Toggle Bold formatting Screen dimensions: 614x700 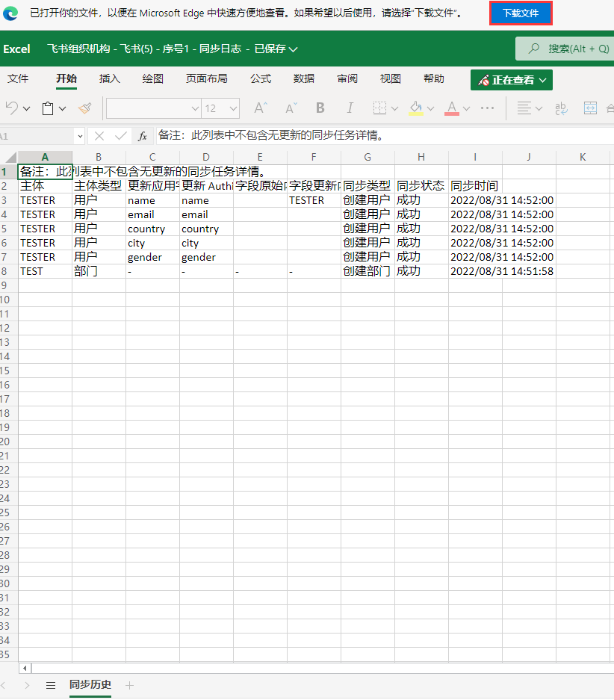pyautogui.click(x=320, y=108)
